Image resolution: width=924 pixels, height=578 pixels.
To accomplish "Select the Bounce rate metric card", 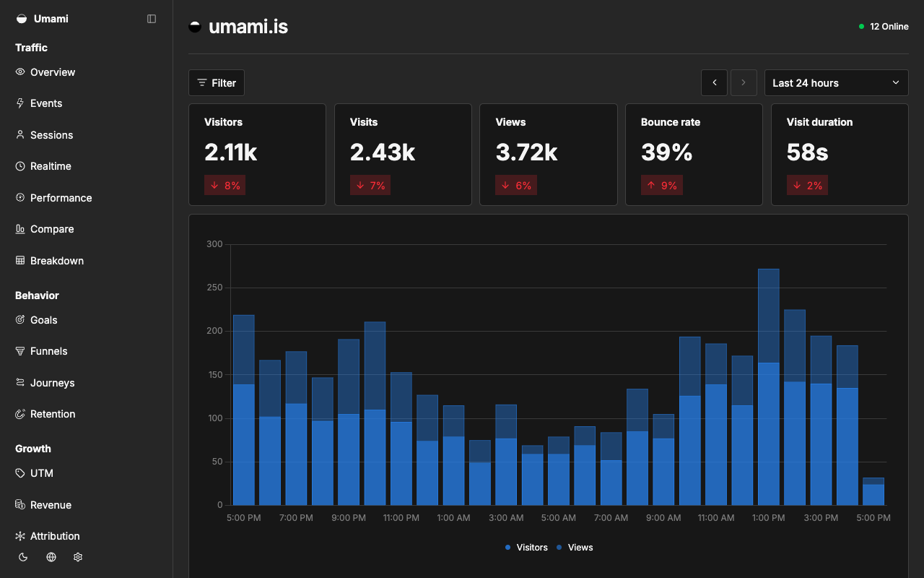I will 694,155.
